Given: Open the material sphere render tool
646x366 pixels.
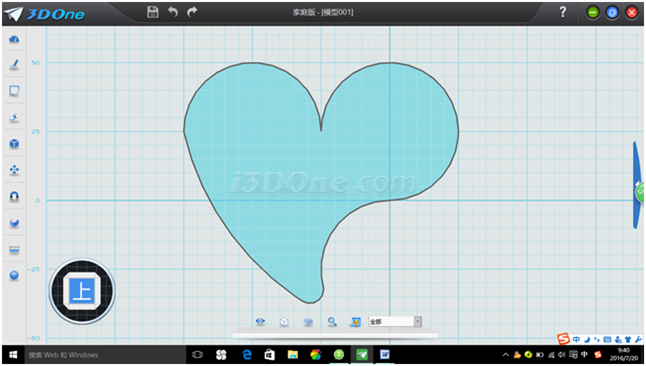Looking at the screenshot, I should (14, 275).
